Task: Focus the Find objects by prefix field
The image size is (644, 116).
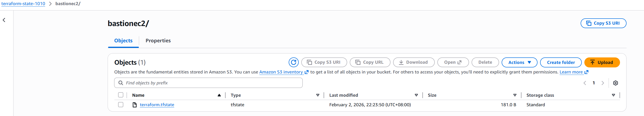Action: click(212, 83)
